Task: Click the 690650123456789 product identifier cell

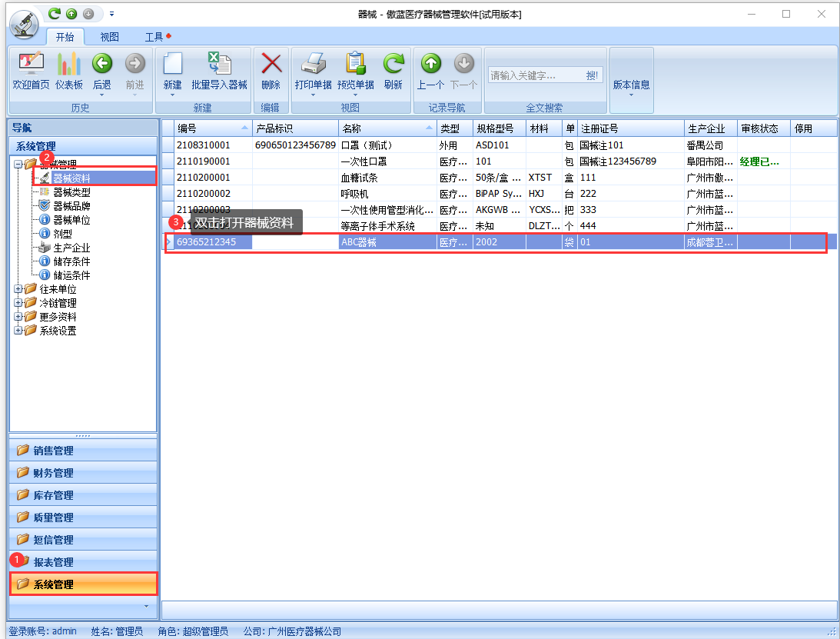Action: (x=295, y=145)
